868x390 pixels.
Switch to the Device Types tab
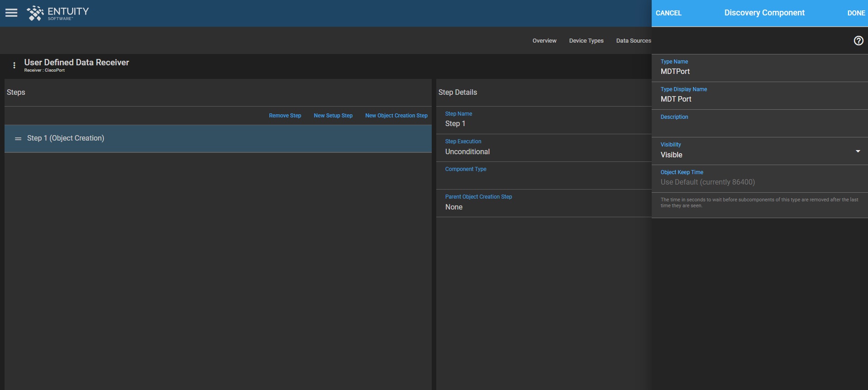pos(586,41)
